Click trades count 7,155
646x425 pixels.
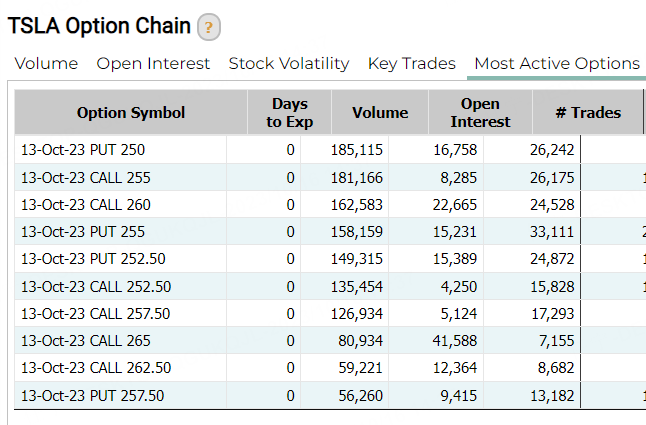coord(556,341)
